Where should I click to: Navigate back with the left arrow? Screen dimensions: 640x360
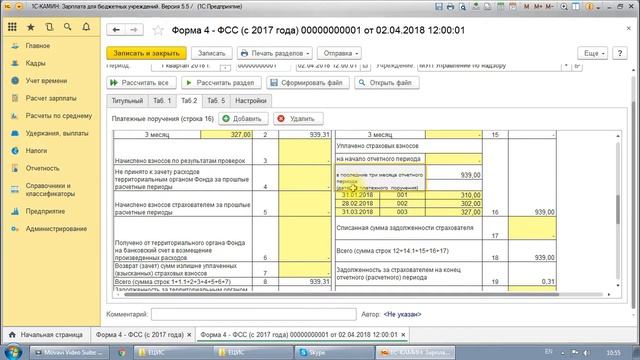[x=116, y=30]
